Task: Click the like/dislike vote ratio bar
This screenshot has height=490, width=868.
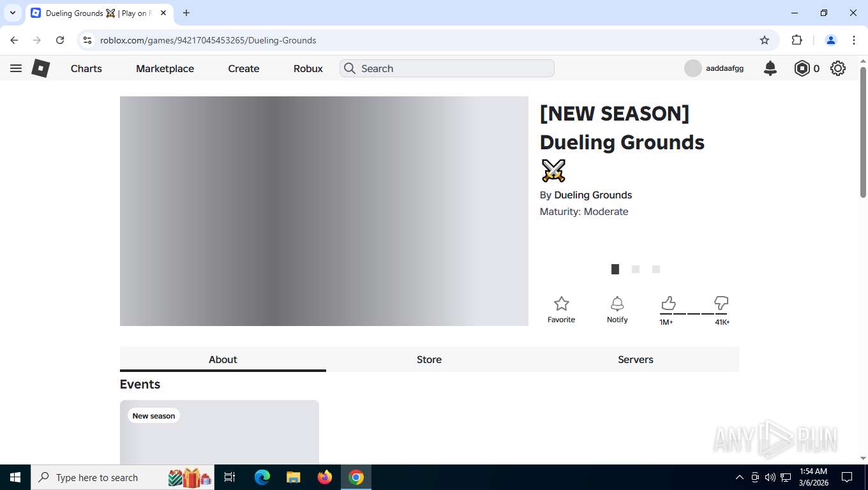Action: pyautogui.click(x=694, y=314)
